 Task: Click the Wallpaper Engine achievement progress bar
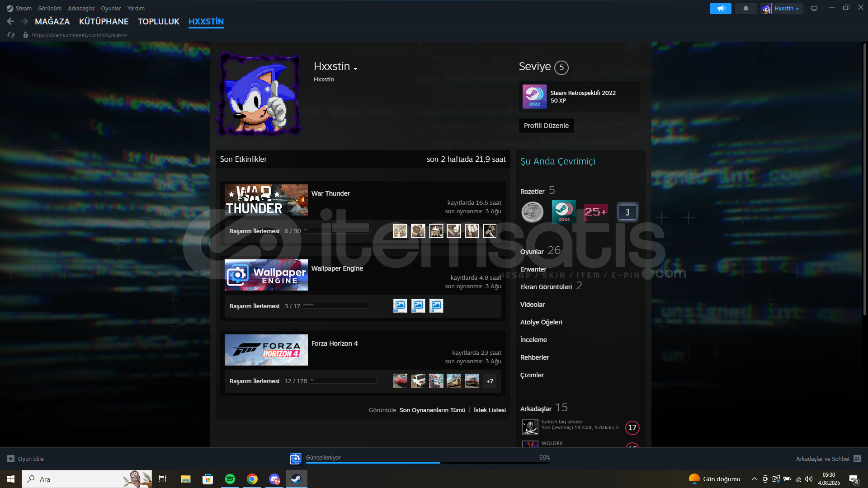click(336, 306)
